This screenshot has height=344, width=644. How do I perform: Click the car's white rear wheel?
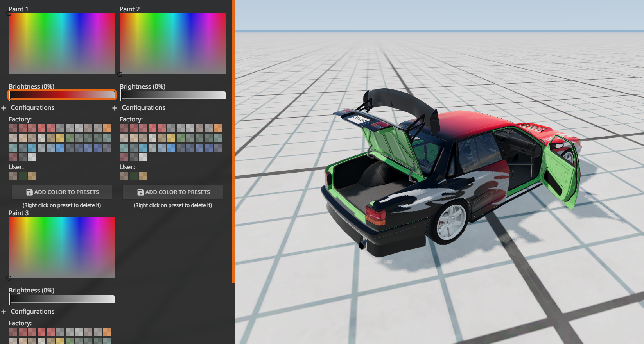(451, 223)
